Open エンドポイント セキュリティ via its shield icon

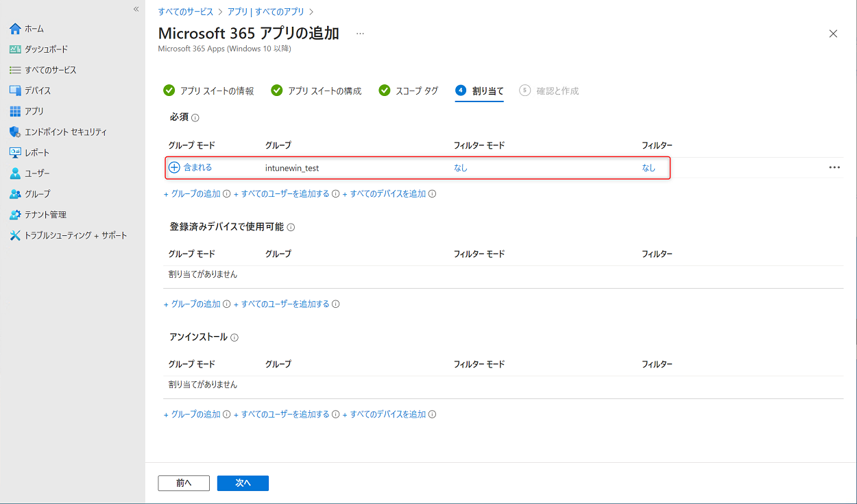pyautogui.click(x=15, y=132)
